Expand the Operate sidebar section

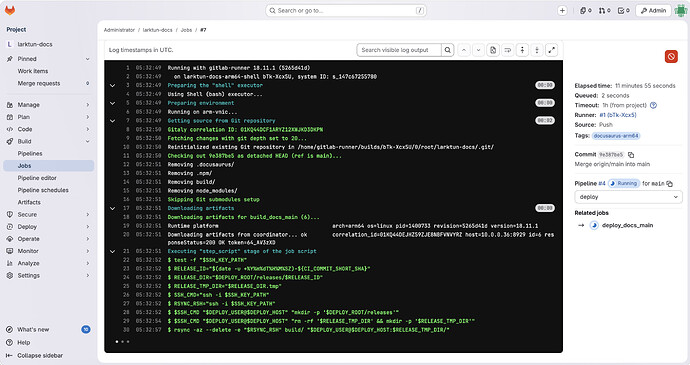pos(48,239)
